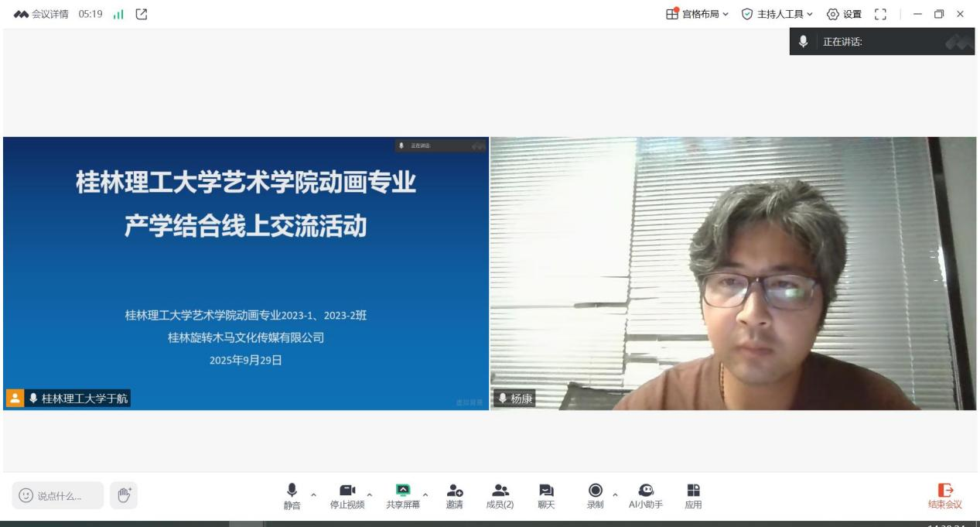Expand the arrow next to 停止视频
This screenshot has height=527, width=980.
(370, 494)
